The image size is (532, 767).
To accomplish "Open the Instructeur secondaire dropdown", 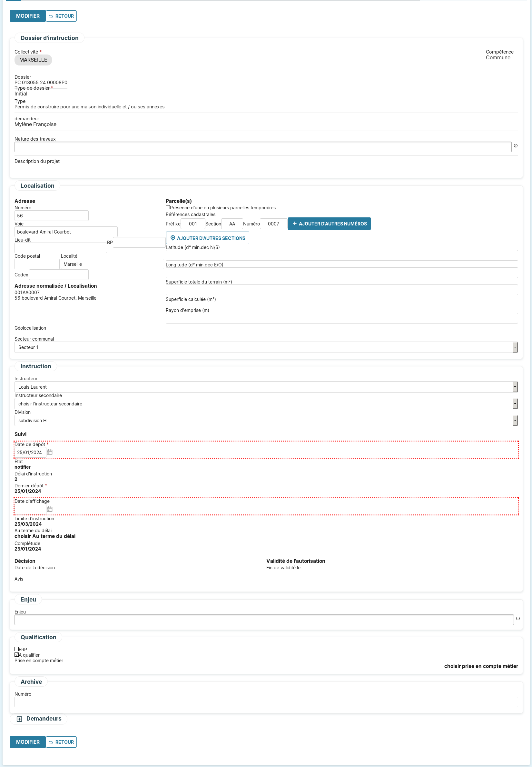I will click(266, 403).
